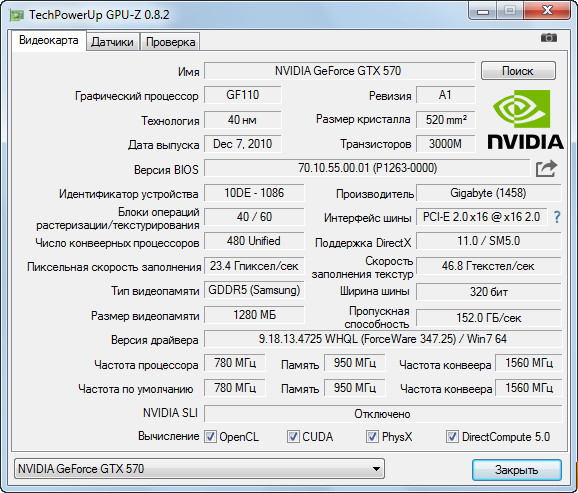This screenshot has width=578, height=493.
Task: Click the driver version 9.18.13.4725 field
Action: (x=383, y=339)
